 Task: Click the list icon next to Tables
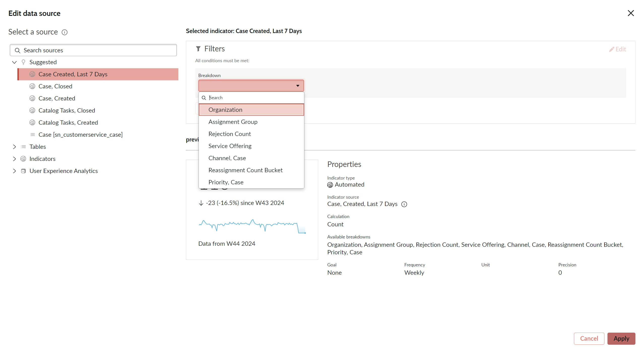coord(23,147)
